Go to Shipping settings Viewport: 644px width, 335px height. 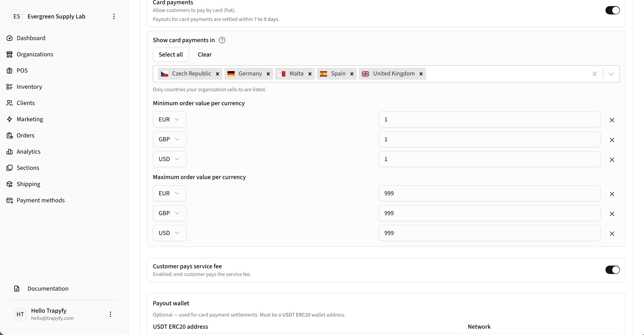point(28,184)
